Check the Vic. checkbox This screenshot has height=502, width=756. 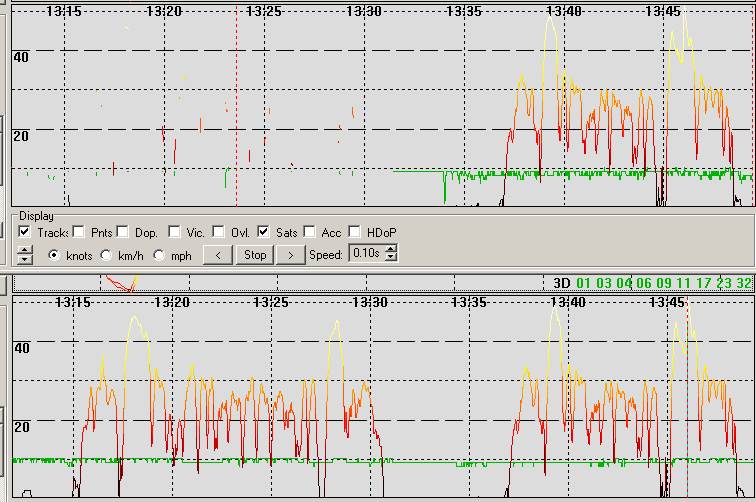(175, 232)
